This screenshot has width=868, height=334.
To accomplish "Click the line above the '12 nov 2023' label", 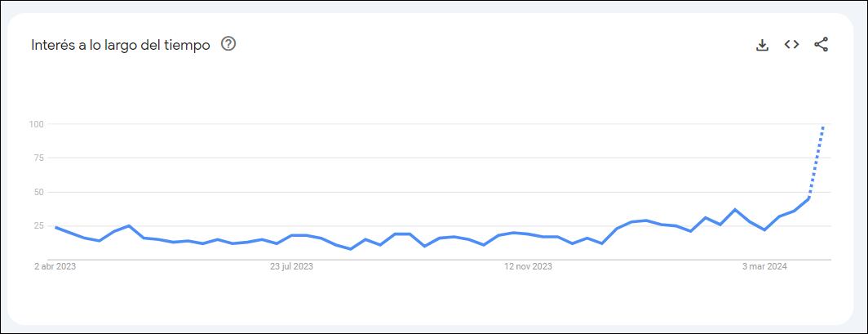I will 528,234.
